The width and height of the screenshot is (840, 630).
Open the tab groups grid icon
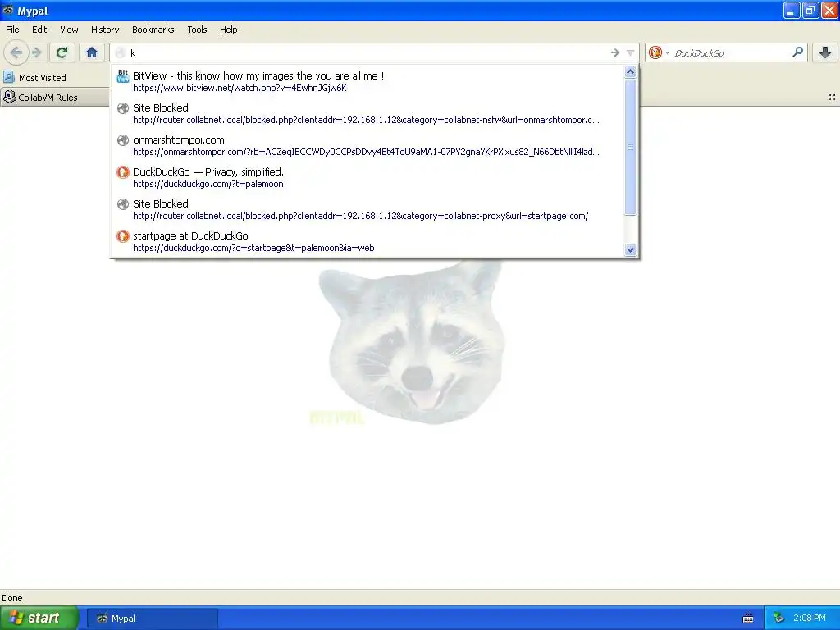tap(832, 97)
